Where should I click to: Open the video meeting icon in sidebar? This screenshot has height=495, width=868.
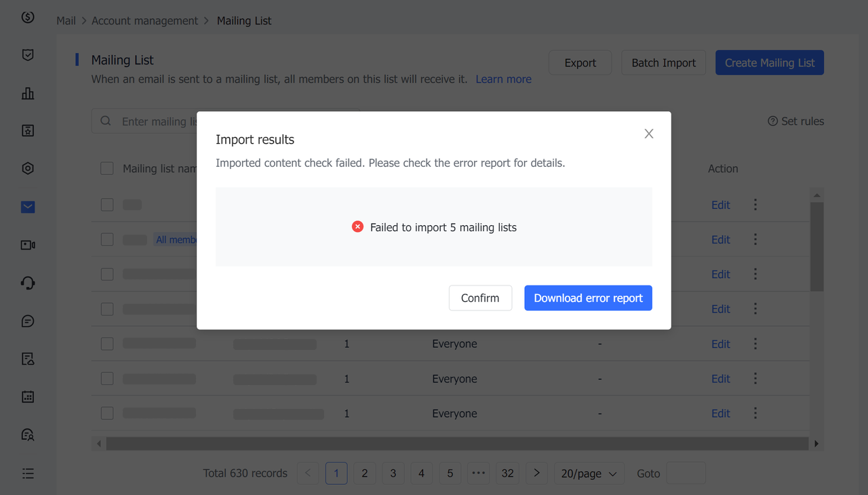coord(27,245)
